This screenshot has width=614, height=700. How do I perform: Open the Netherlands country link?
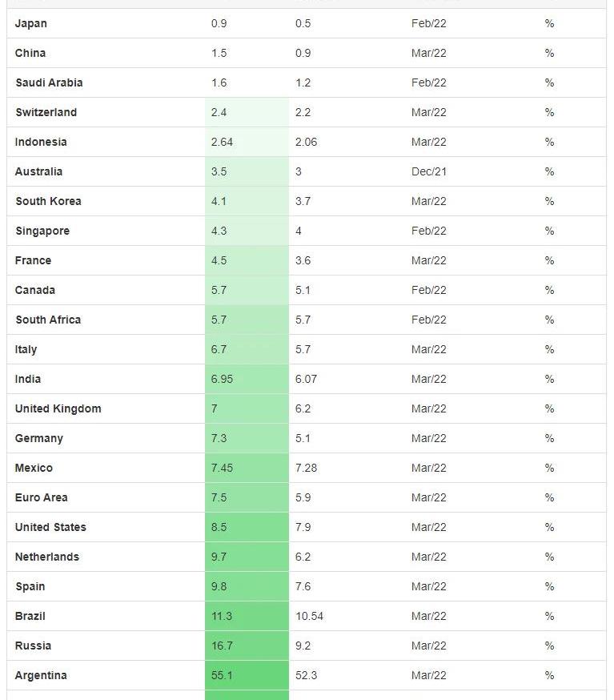pos(47,557)
